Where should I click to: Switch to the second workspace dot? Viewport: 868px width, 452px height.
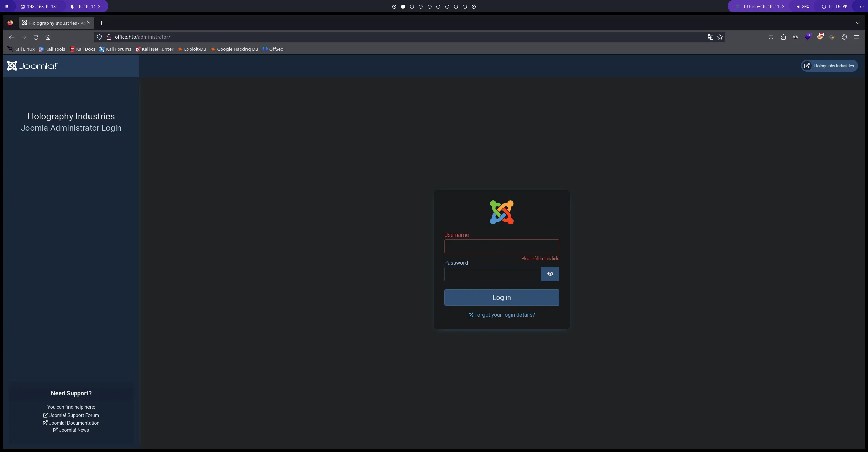[403, 6]
